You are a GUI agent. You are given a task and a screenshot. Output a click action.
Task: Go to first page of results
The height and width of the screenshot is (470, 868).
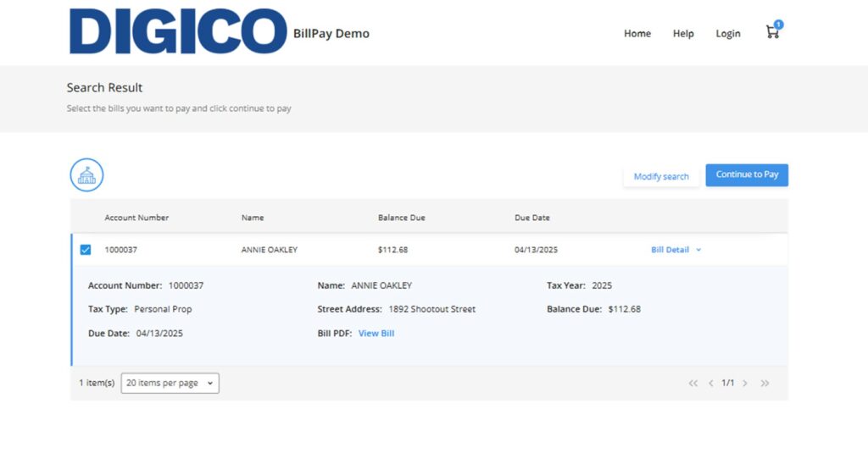tap(693, 383)
